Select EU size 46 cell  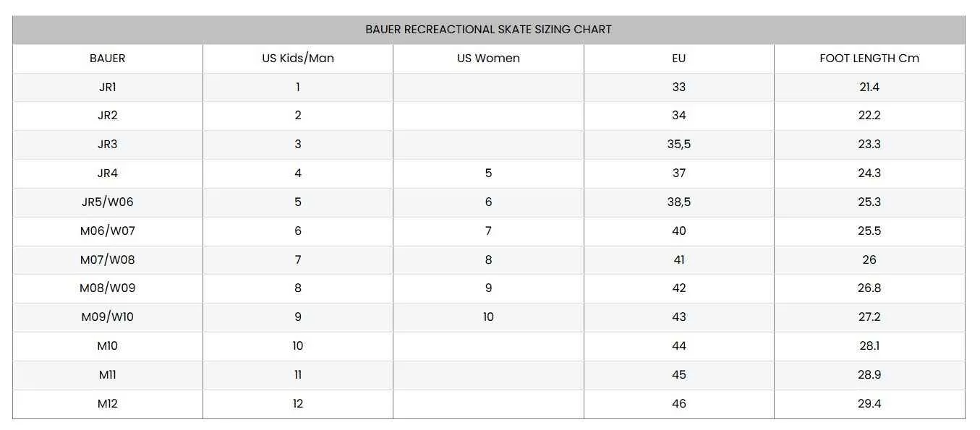(678, 404)
